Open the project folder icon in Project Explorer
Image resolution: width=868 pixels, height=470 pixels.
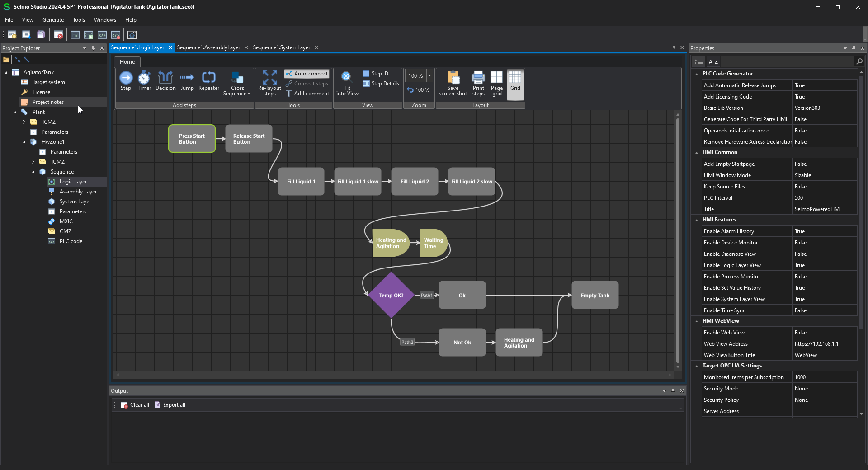pyautogui.click(x=6, y=60)
